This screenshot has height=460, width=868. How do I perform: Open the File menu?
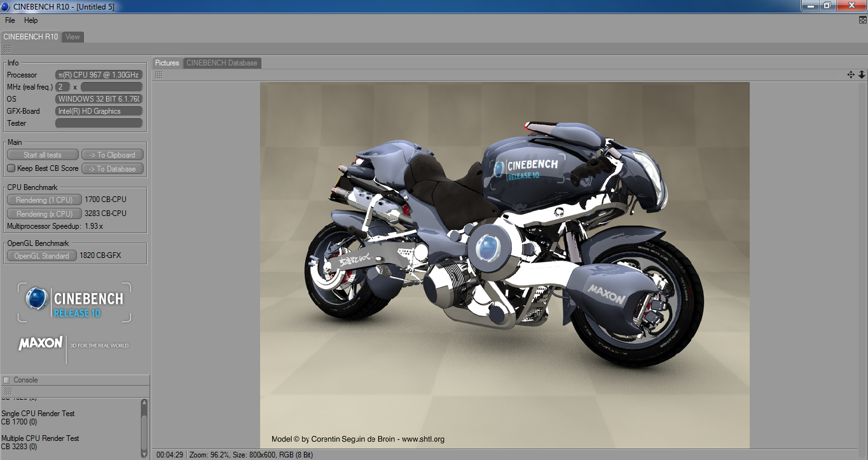(x=10, y=20)
